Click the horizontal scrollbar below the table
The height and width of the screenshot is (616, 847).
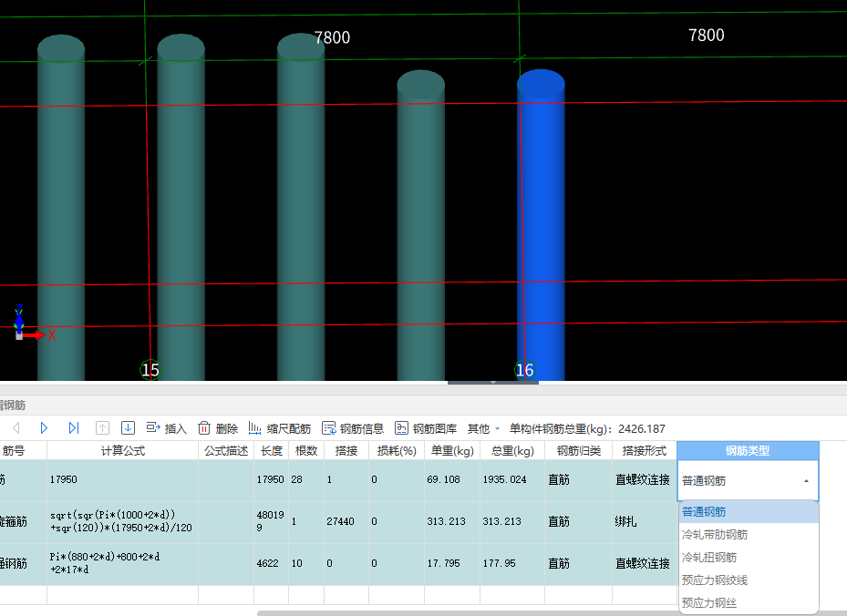pos(551,613)
